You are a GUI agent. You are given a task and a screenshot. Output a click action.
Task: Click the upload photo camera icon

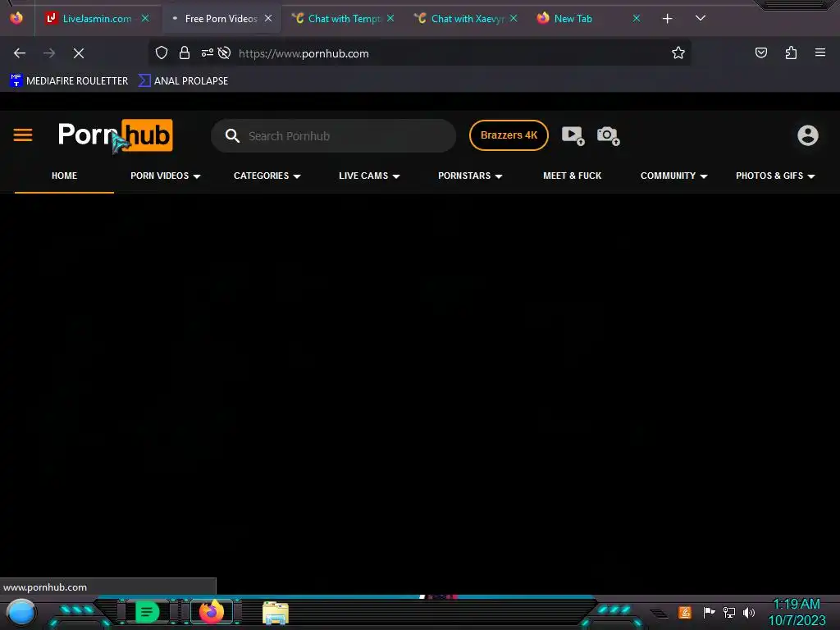608,135
